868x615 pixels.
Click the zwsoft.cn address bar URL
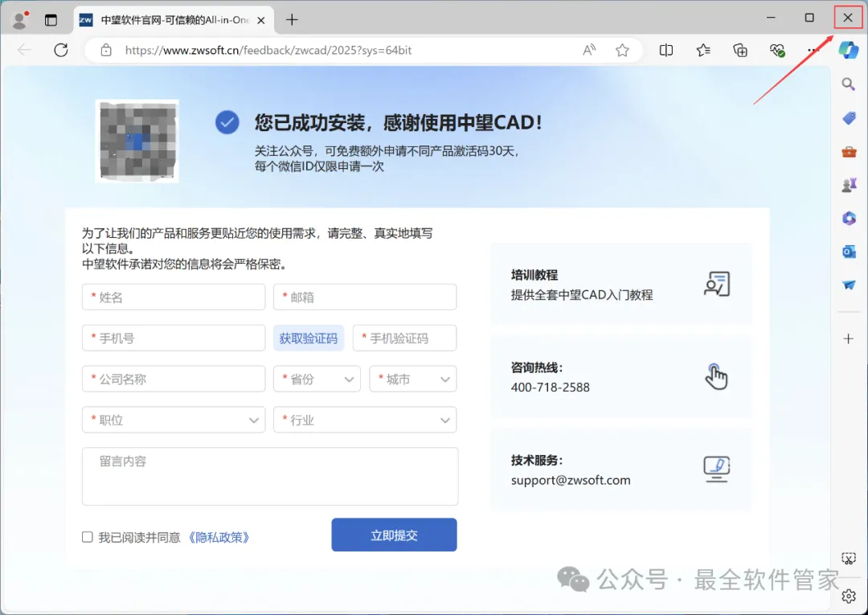click(x=268, y=51)
